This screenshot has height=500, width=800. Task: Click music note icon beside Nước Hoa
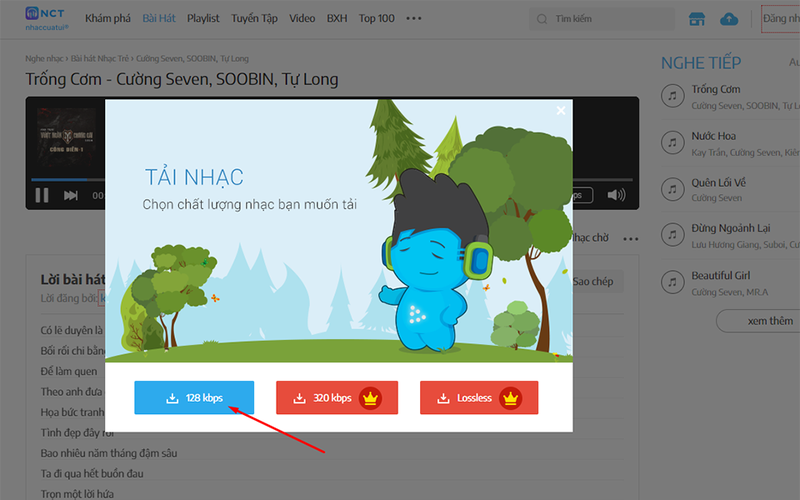point(672,143)
